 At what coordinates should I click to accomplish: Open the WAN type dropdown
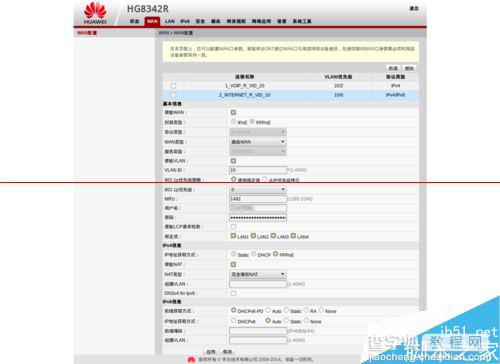[258, 142]
